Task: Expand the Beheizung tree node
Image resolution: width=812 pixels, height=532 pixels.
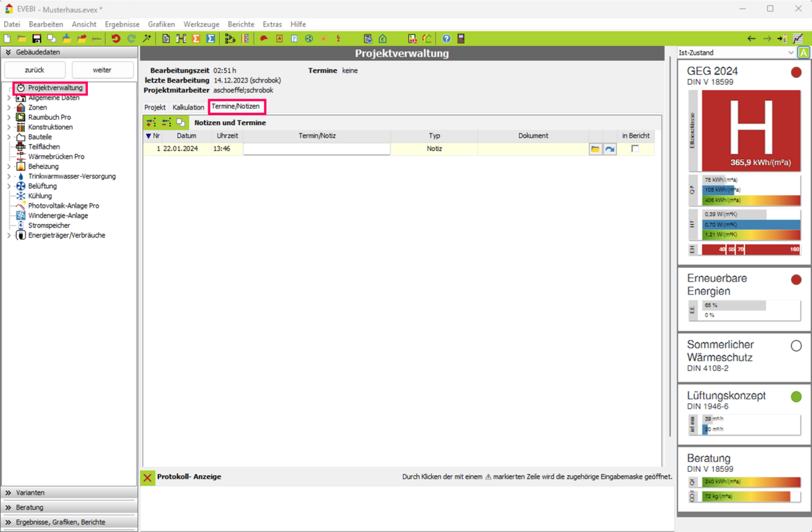Action: [x=9, y=167]
